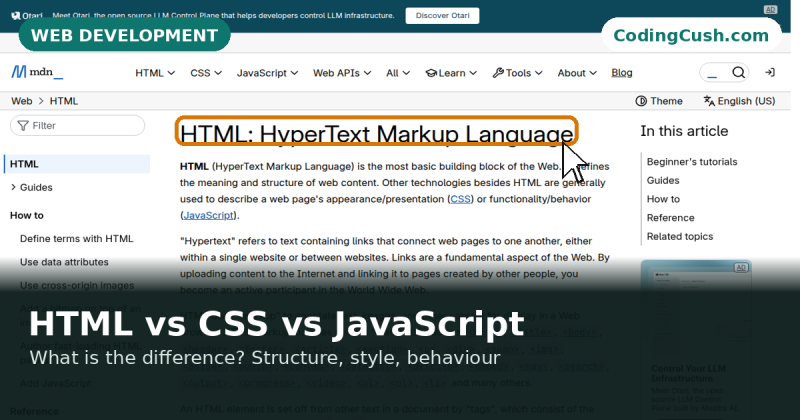Focus the sidebar Filter field
Screen dimensions: 800x420
[x=78, y=126]
